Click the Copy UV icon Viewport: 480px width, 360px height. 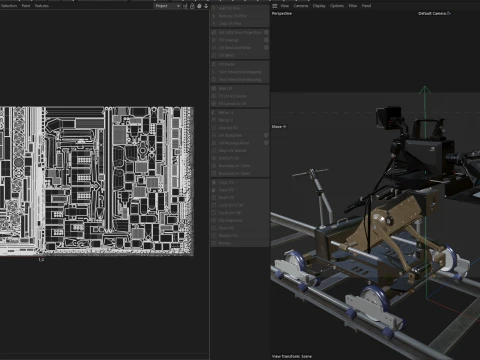click(214, 183)
